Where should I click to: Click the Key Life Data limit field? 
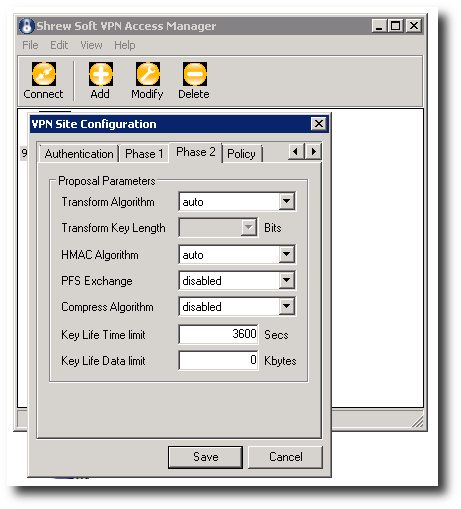coord(218,360)
